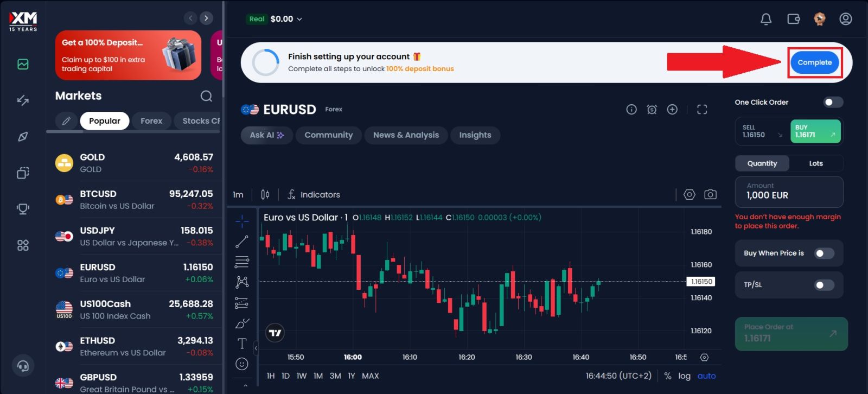Open the 1m timeframe selector
The image size is (868, 394).
click(238, 195)
